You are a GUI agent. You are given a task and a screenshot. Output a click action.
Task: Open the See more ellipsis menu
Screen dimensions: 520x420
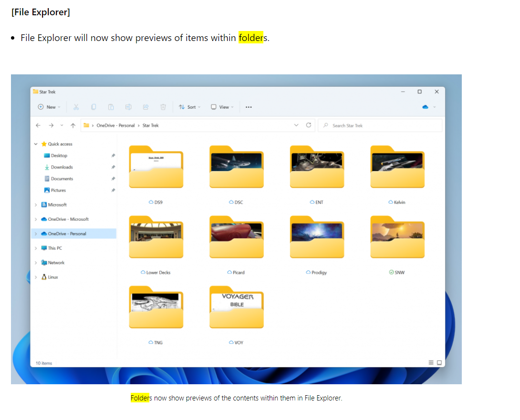pos(249,107)
